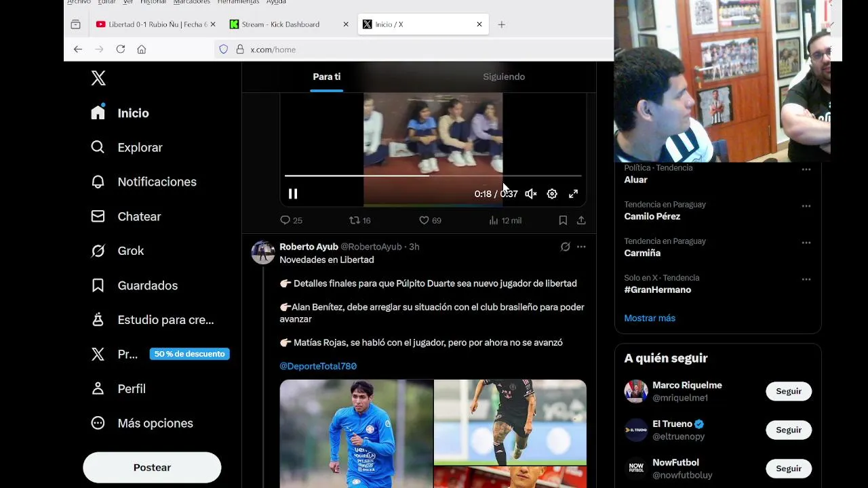868x488 pixels.
Task: Open Más opciones menu
Action: click(142, 423)
